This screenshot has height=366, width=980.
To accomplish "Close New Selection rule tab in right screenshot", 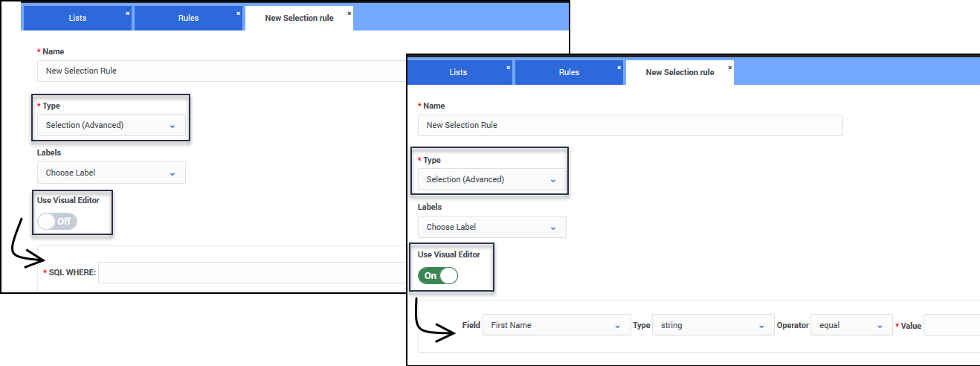I will [730, 67].
